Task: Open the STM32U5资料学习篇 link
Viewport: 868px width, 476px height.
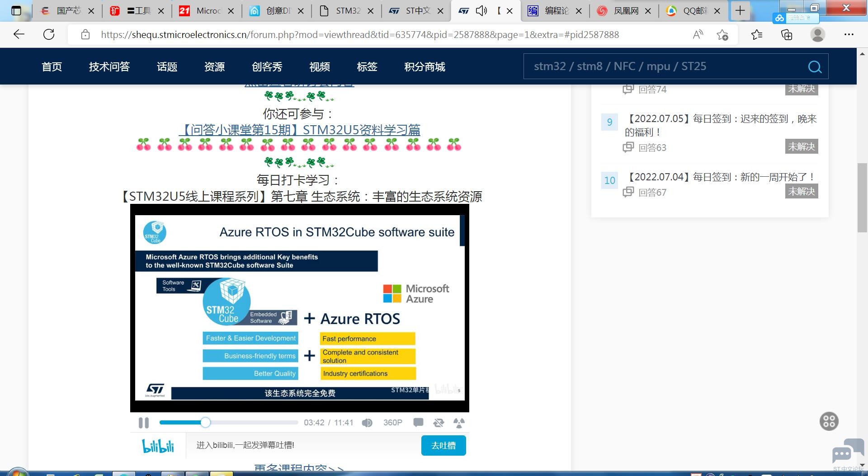Action: coord(300,130)
